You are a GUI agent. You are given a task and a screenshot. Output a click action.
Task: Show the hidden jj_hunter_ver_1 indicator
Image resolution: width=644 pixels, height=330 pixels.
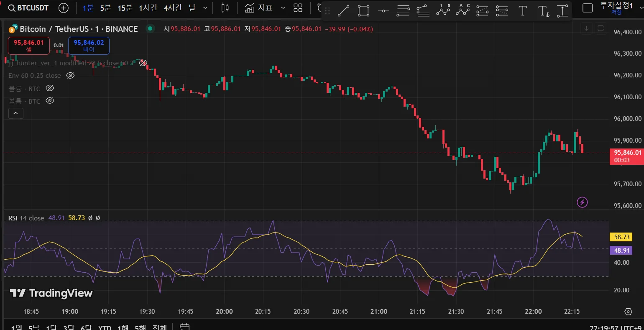(x=143, y=63)
